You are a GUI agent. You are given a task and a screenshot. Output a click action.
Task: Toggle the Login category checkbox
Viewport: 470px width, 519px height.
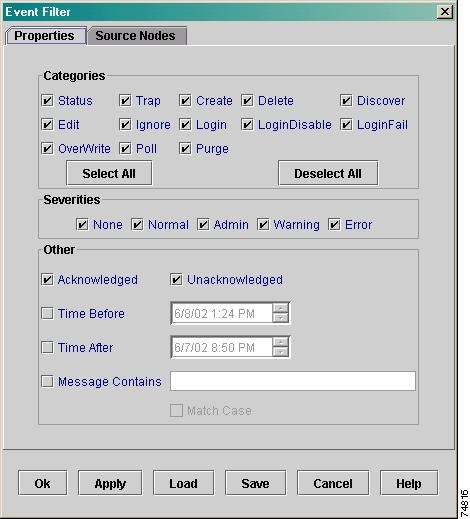pyautogui.click(x=185, y=125)
